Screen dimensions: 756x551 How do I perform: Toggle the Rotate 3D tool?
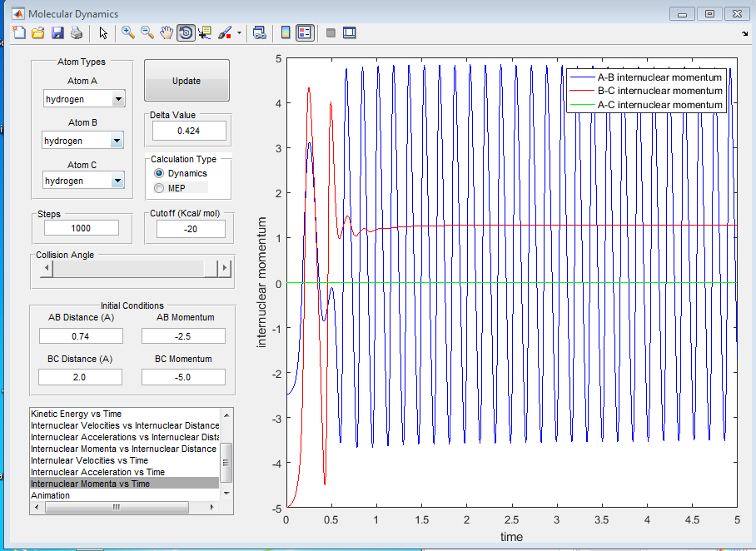(186, 33)
